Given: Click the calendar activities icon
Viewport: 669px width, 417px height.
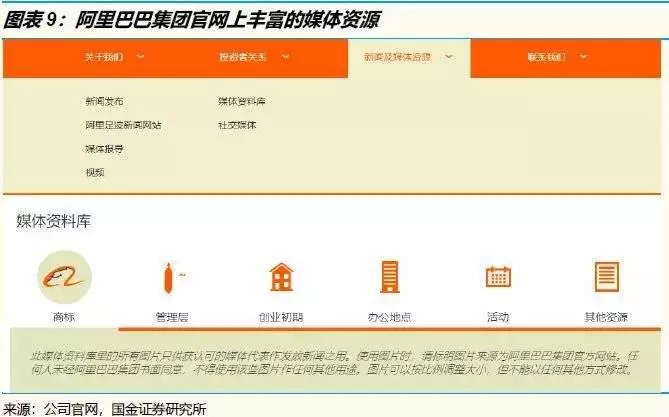Looking at the screenshot, I should point(498,277).
